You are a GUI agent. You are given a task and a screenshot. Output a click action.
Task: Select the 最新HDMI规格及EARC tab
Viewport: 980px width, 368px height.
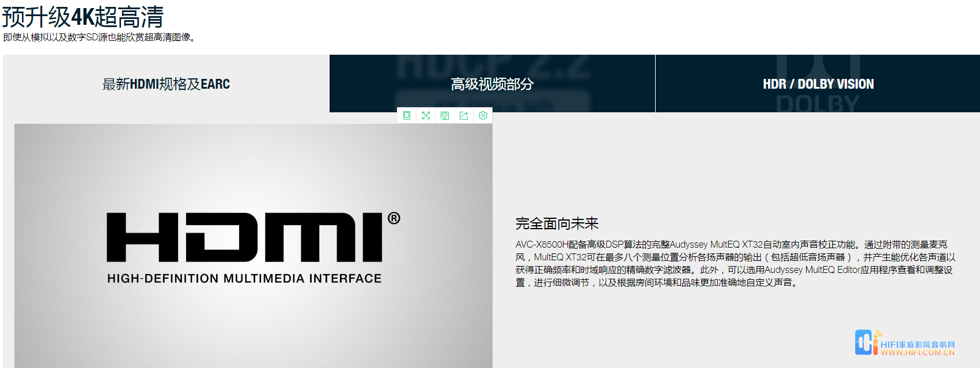[x=166, y=84]
